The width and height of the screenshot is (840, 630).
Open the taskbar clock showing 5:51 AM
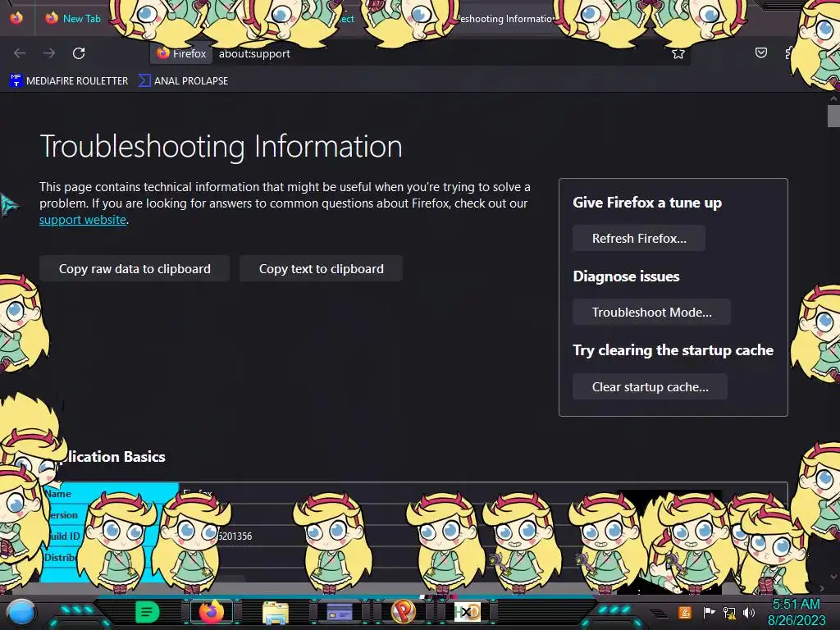[x=797, y=612]
